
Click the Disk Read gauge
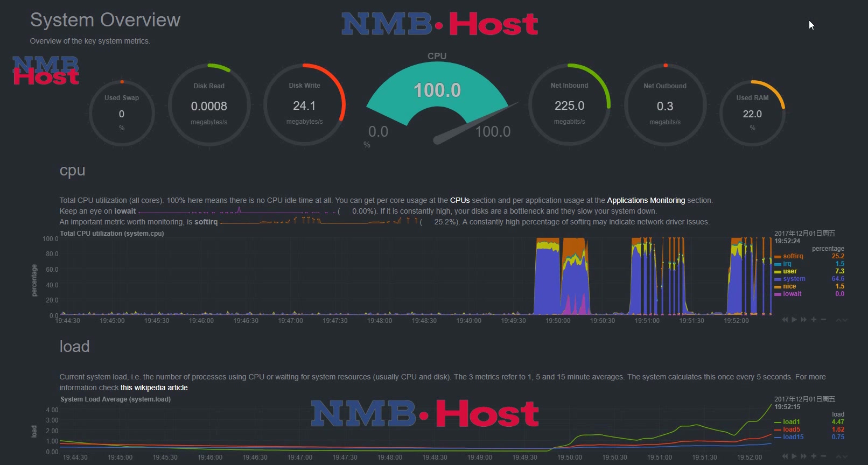209,104
